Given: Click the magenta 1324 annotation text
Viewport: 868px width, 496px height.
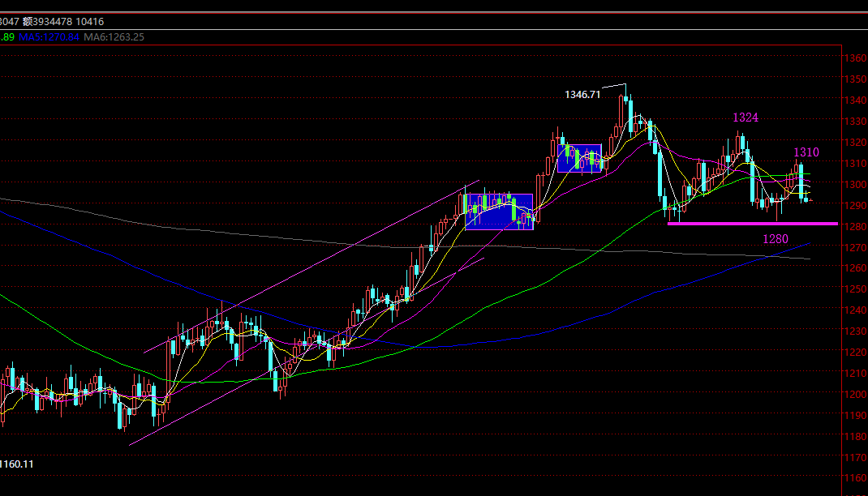Looking at the screenshot, I should [x=746, y=118].
